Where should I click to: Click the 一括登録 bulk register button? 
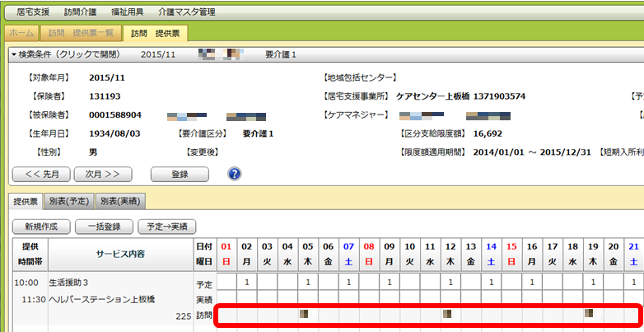(103, 226)
